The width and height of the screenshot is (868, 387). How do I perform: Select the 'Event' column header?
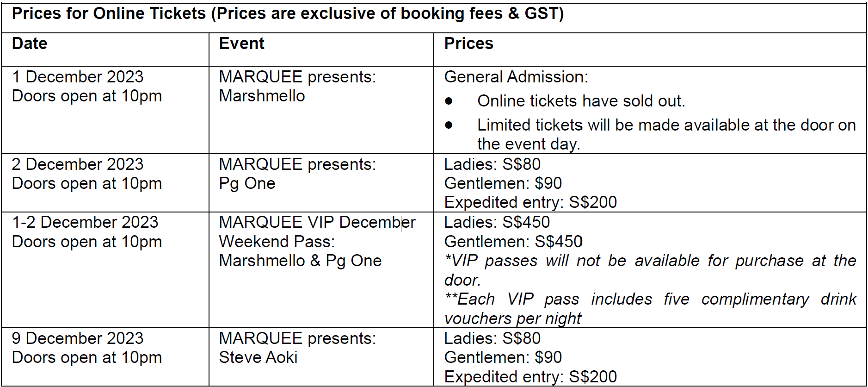[x=241, y=44]
